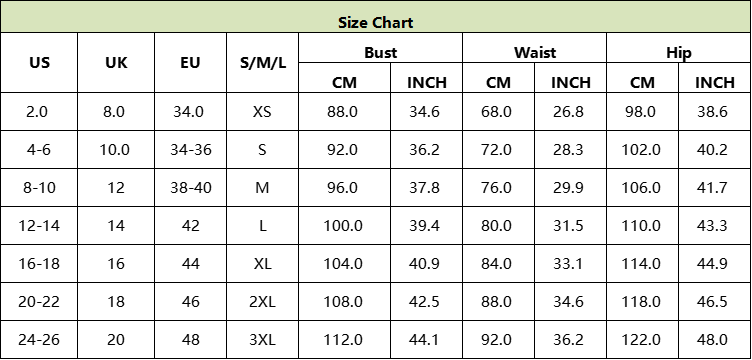Click the Size Chart title header

(376, 17)
